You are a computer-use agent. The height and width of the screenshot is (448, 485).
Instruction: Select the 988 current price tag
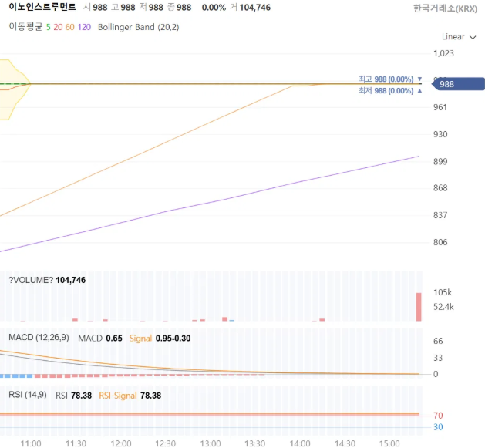458,84
